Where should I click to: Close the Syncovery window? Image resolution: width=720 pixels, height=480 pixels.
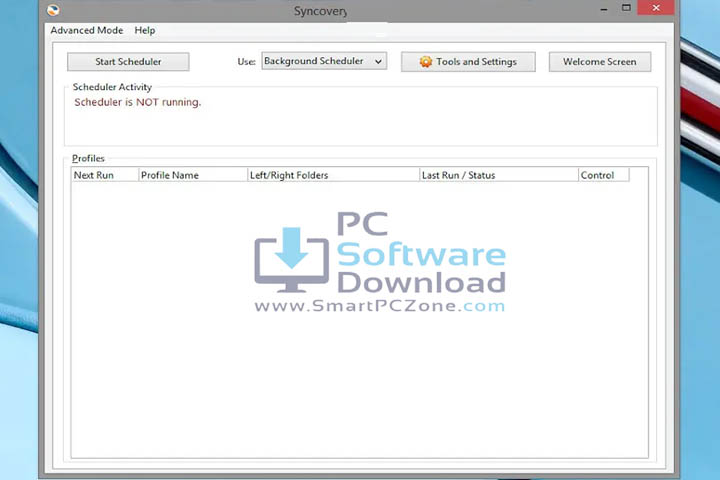(656, 8)
